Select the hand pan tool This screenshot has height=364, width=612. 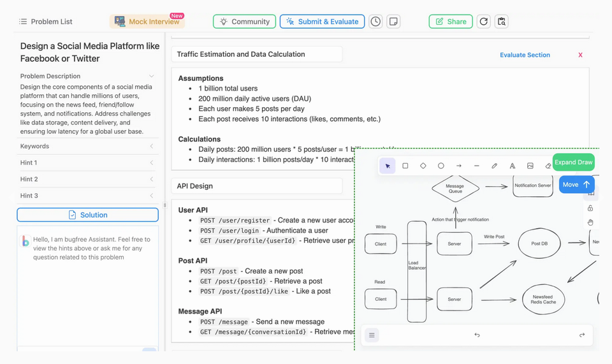point(590,222)
